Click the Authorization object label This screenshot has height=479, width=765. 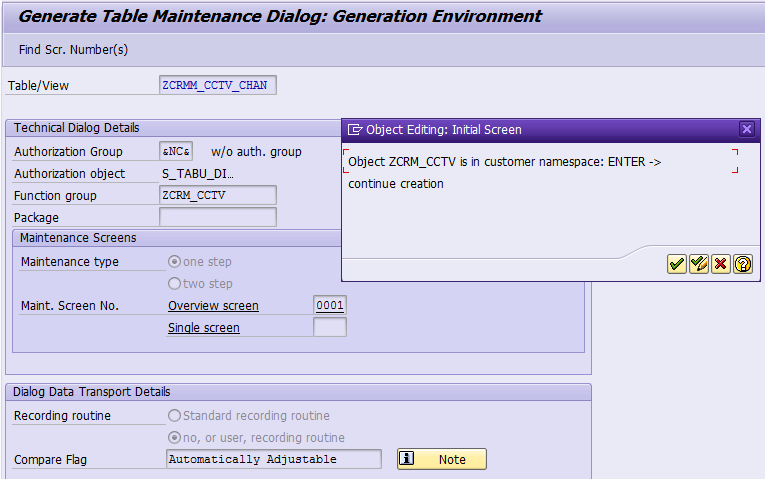(69, 174)
